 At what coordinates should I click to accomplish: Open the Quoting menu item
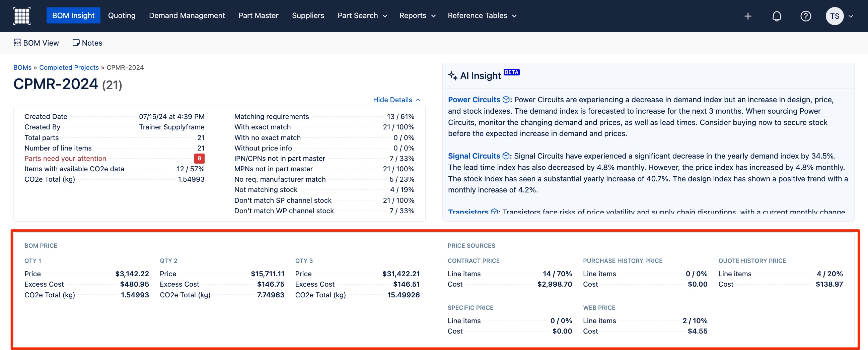122,15
